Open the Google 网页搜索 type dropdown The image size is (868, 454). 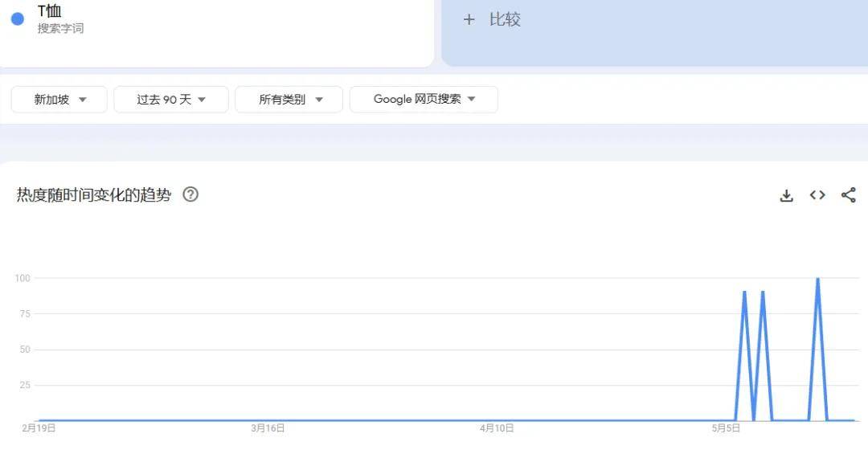coord(424,100)
